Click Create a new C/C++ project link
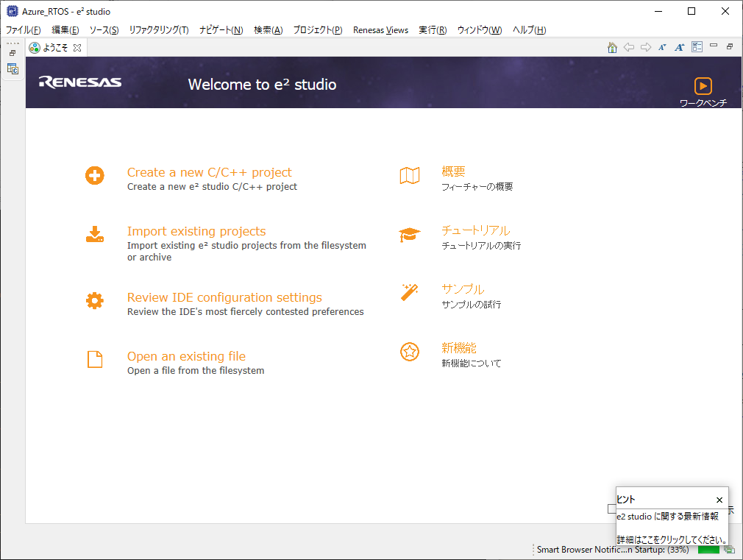Screen dimensions: 743x560 (210, 172)
